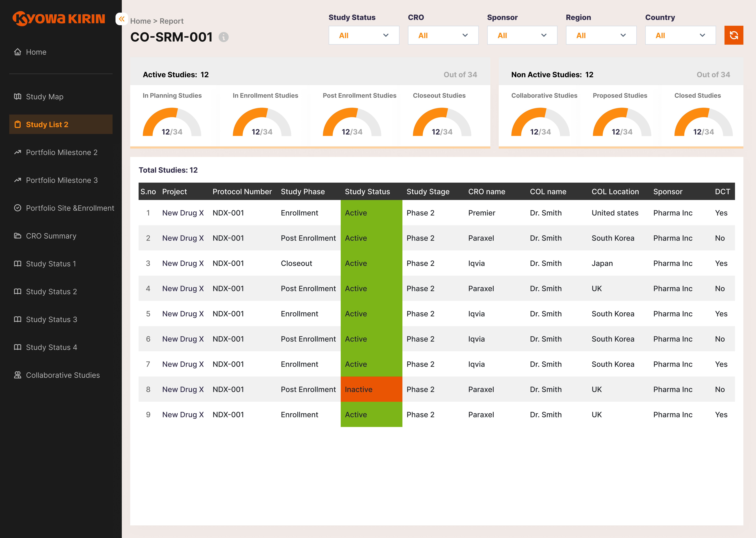Open New Drug X project in row 8
Viewport: 756px width, 538px height.
(183, 390)
